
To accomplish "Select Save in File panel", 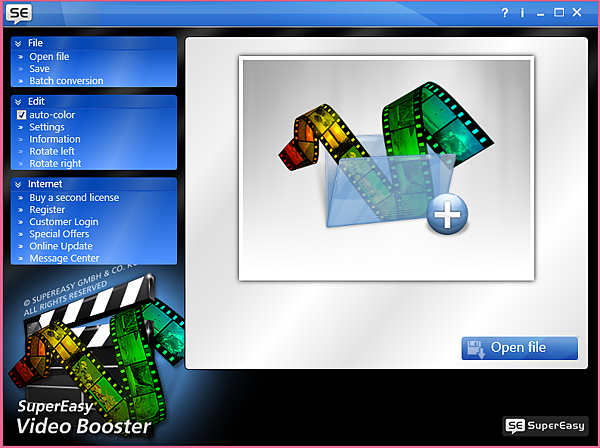I will [x=39, y=69].
